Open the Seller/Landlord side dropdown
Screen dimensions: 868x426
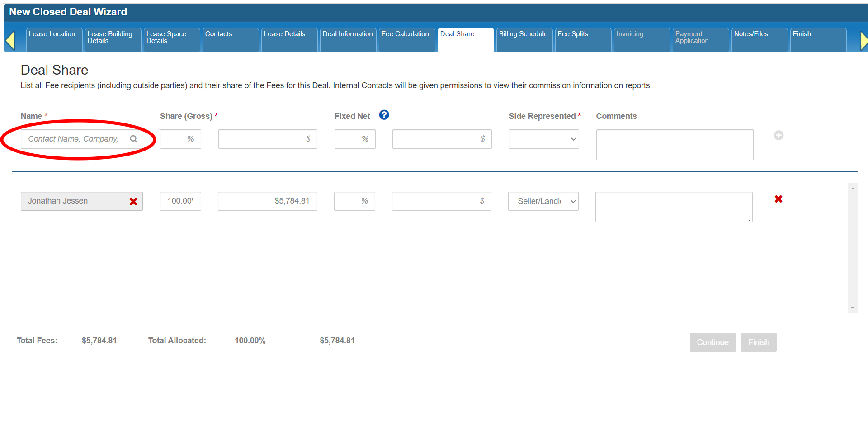tap(543, 201)
